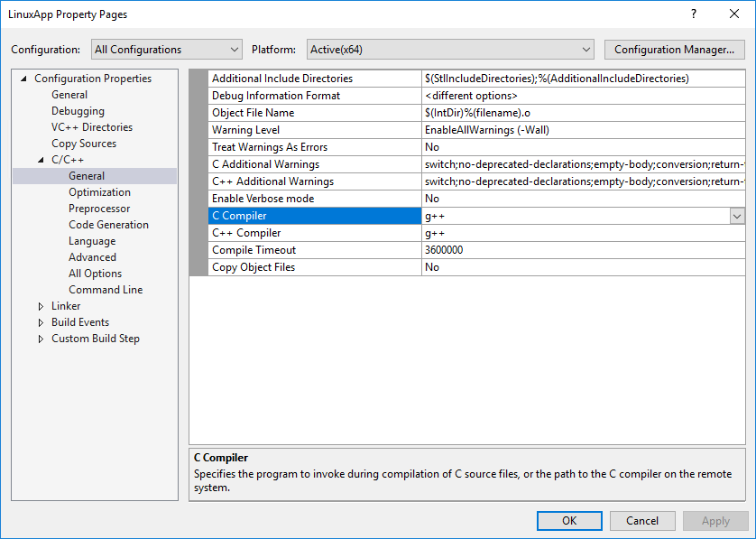The width and height of the screenshot is (756, 539).
Task: Open the Optimization page under C/C++
Action: coord(99,192)
